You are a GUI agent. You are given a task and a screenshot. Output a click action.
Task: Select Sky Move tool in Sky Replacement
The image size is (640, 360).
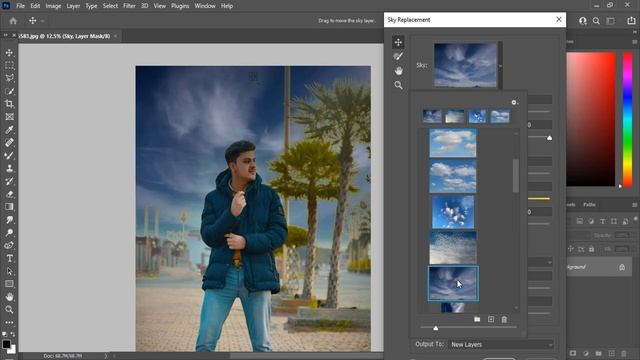pos(398,42)
